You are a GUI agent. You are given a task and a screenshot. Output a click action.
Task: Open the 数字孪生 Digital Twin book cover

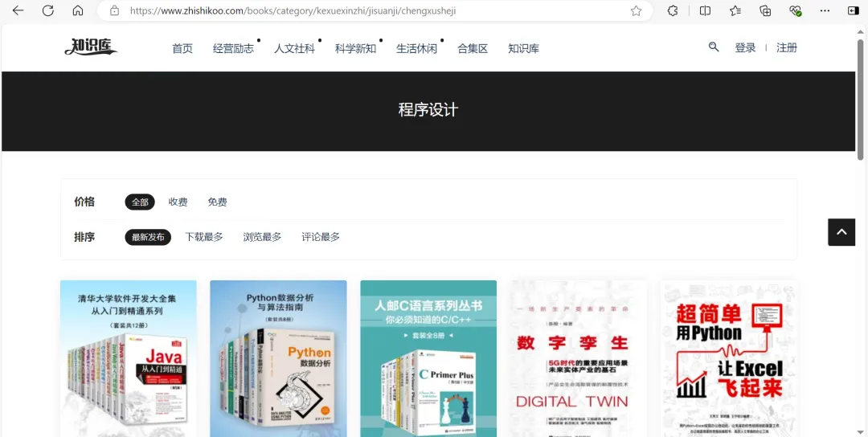click(579, 358)
